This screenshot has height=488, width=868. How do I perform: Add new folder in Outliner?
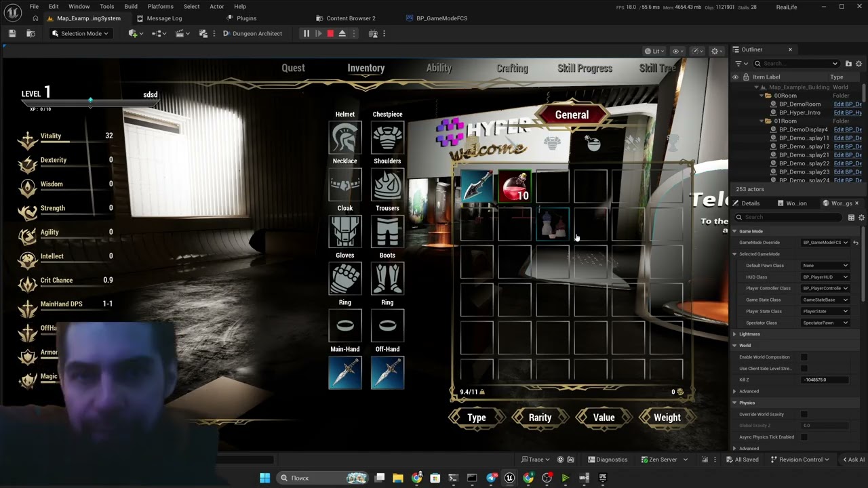[x=848, y=63]
